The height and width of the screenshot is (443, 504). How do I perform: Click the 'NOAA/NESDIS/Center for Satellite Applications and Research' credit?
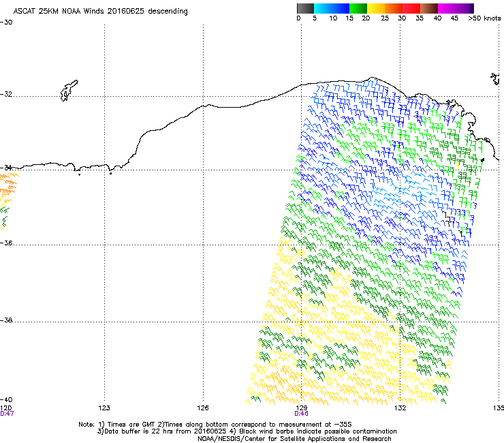pyautogui.click(x=294, y=439)
